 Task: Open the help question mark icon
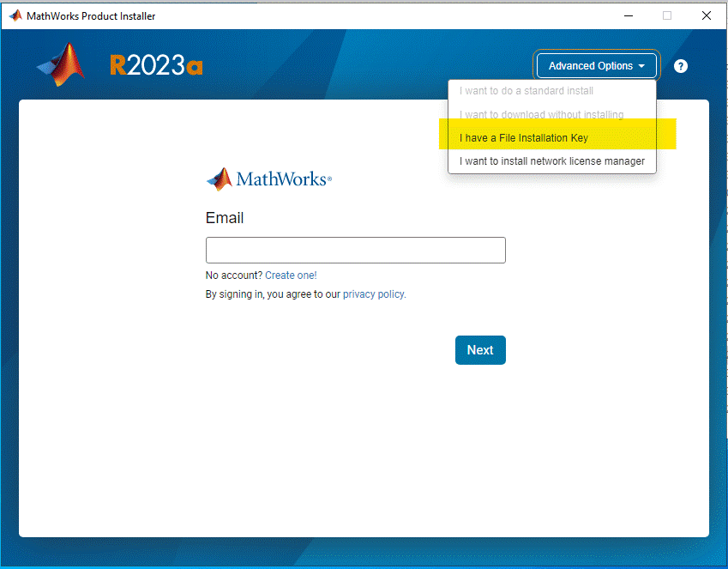680,66
